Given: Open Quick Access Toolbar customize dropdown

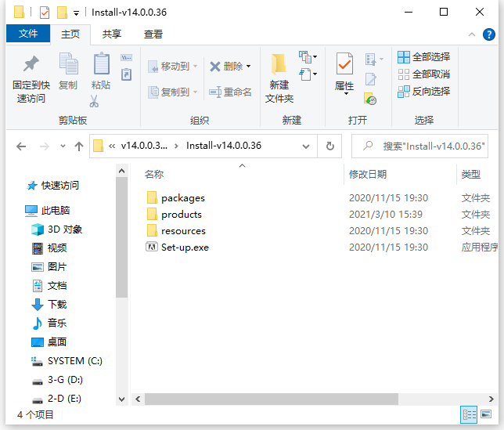Looking at the screenshot, I should [76, 13].
